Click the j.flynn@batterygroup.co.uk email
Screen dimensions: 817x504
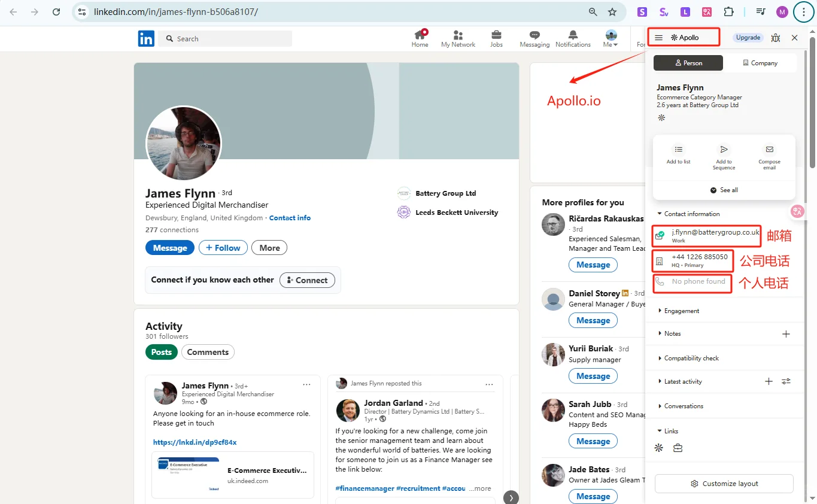coord(715,232)
